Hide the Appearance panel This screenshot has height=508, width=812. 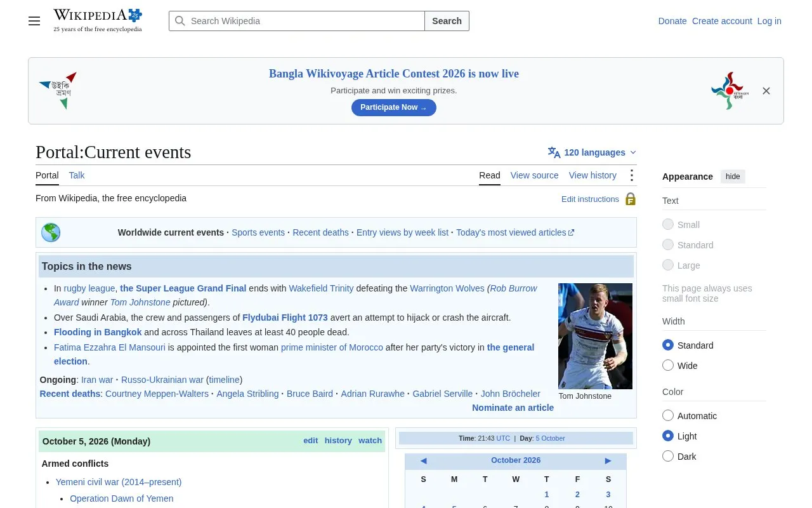coord(733,177)
